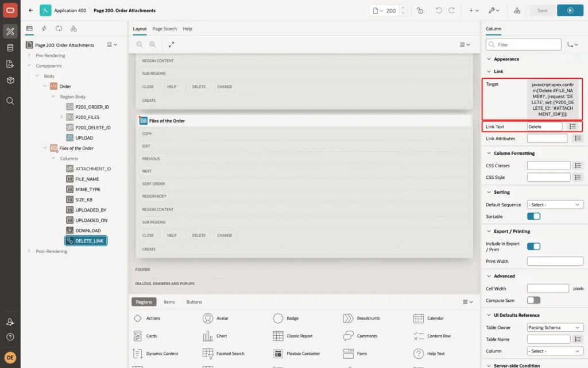Open Table Owner dropdown
The width and height of the screenshot is (588, 368).
coord(555,327)
